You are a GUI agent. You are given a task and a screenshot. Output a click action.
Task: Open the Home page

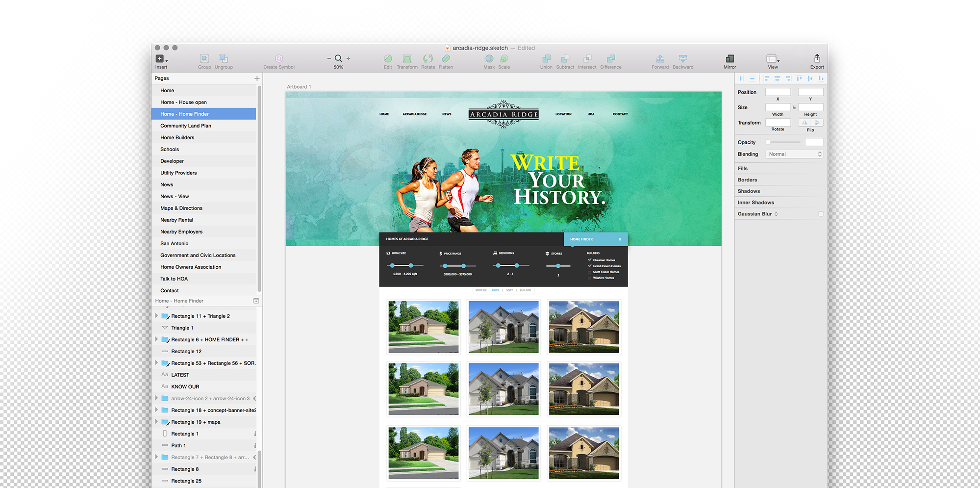pos(204,90)
